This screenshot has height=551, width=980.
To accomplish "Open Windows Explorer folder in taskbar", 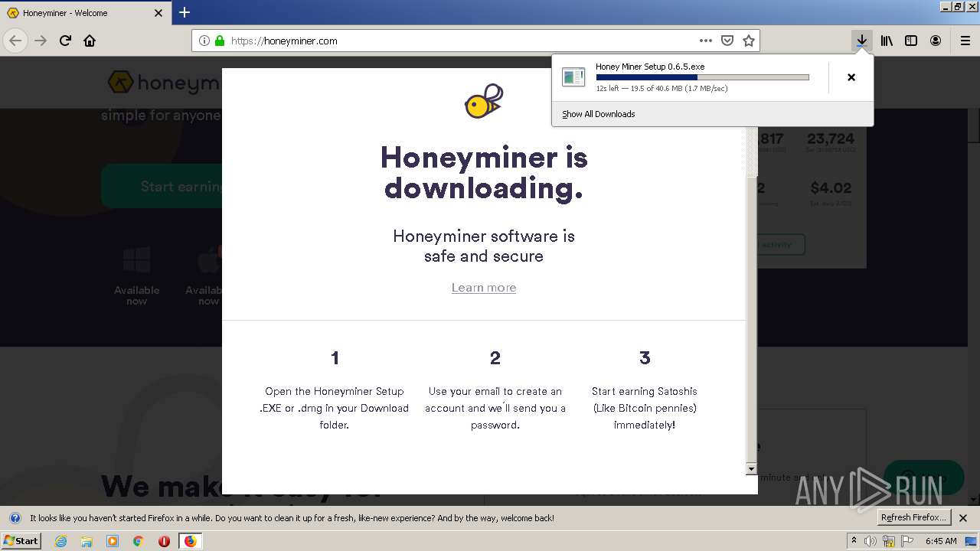I will coord(87,541).
